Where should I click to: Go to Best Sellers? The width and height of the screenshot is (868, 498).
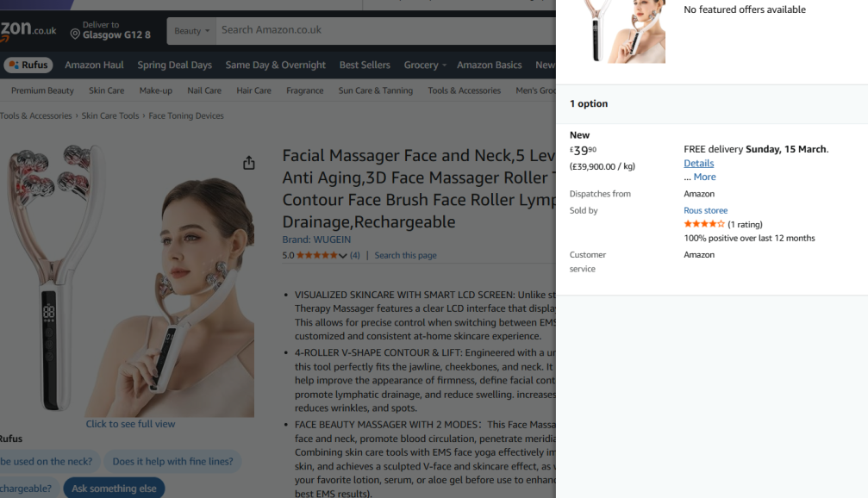coord(365,65)
